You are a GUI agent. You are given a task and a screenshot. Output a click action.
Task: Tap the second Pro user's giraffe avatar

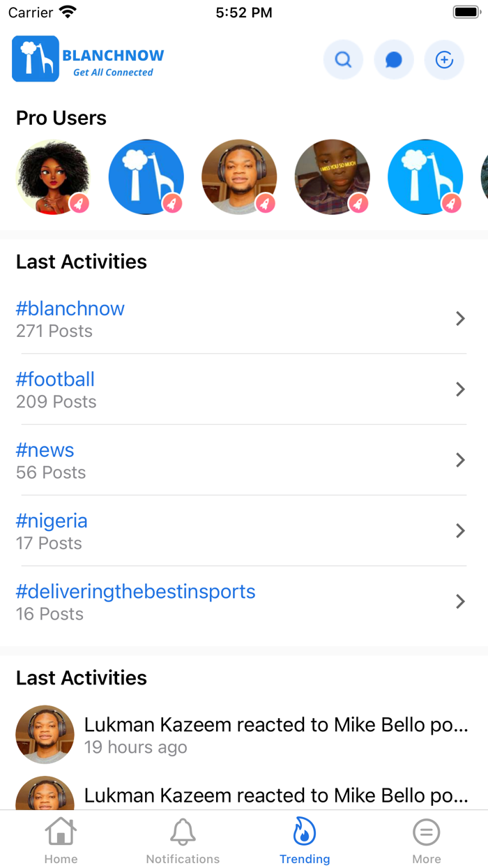pos(146,177)
